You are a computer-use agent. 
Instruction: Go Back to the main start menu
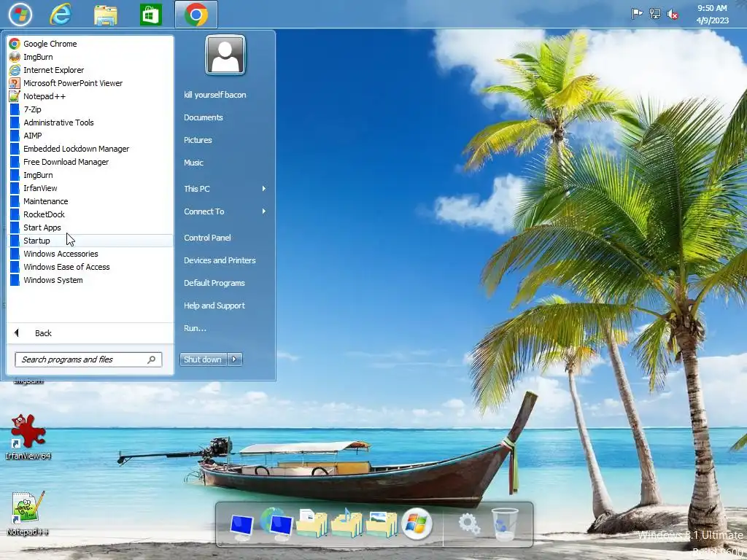pos(90,333)
